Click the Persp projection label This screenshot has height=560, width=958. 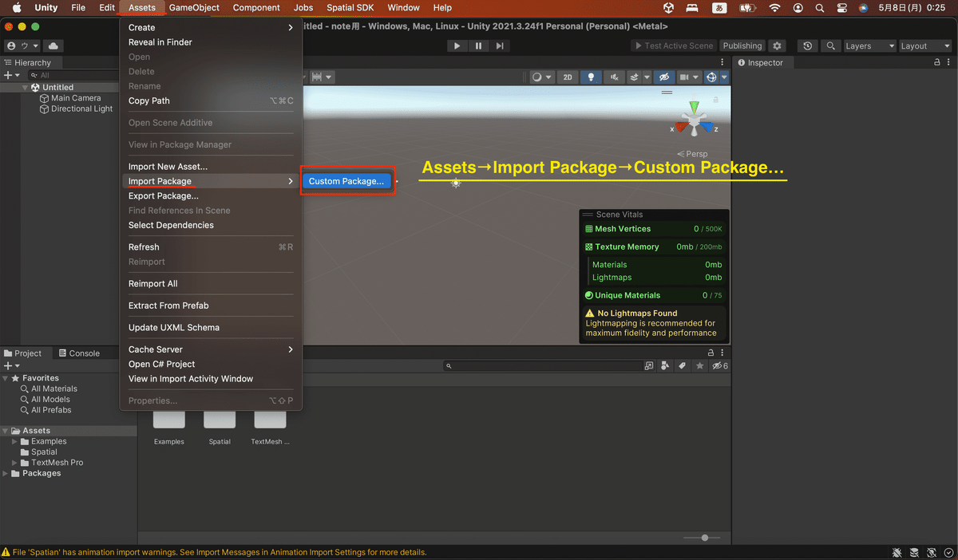pyautogui.click(x=693, y=154)
